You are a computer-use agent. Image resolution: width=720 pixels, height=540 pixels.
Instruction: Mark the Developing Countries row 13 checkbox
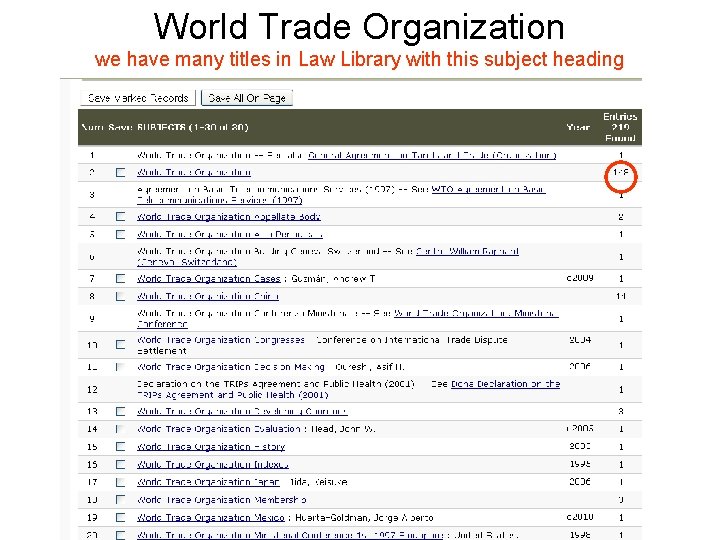120,411
